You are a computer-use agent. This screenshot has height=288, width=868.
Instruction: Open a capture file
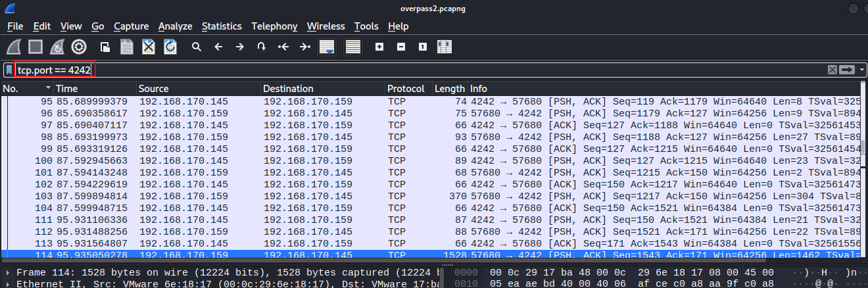point(105,47)
